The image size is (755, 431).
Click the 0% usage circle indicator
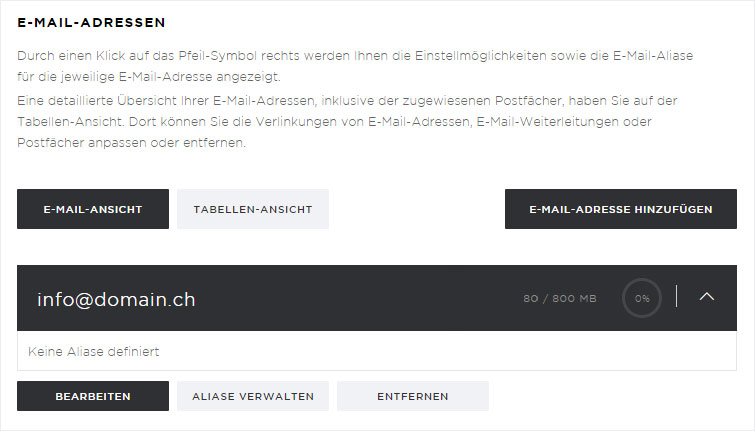(x=642, y=298)
